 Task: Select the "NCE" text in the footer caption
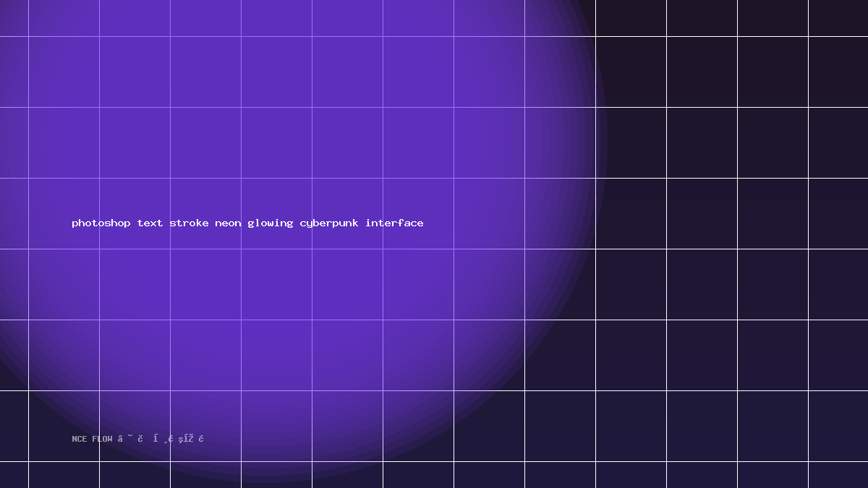(80, 439)
